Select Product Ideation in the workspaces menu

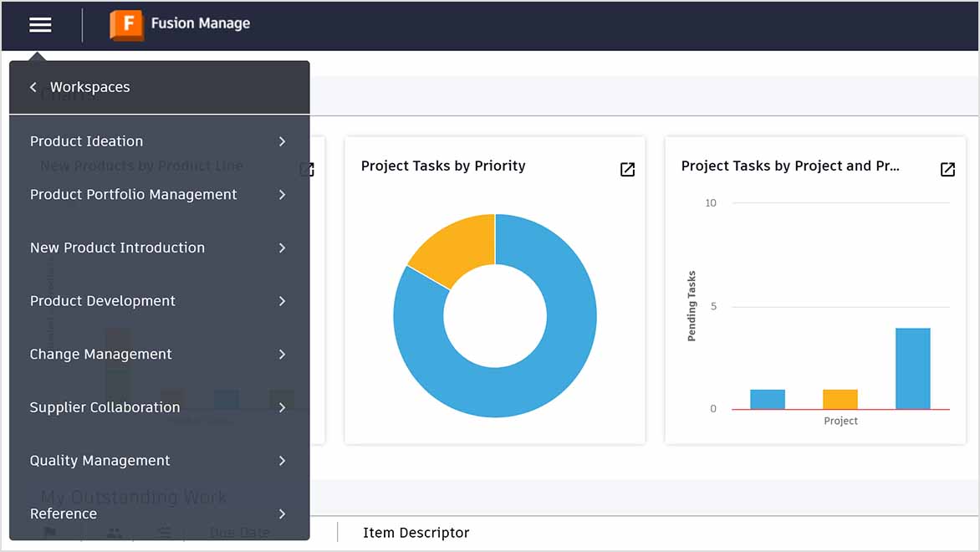coord(84,141)
